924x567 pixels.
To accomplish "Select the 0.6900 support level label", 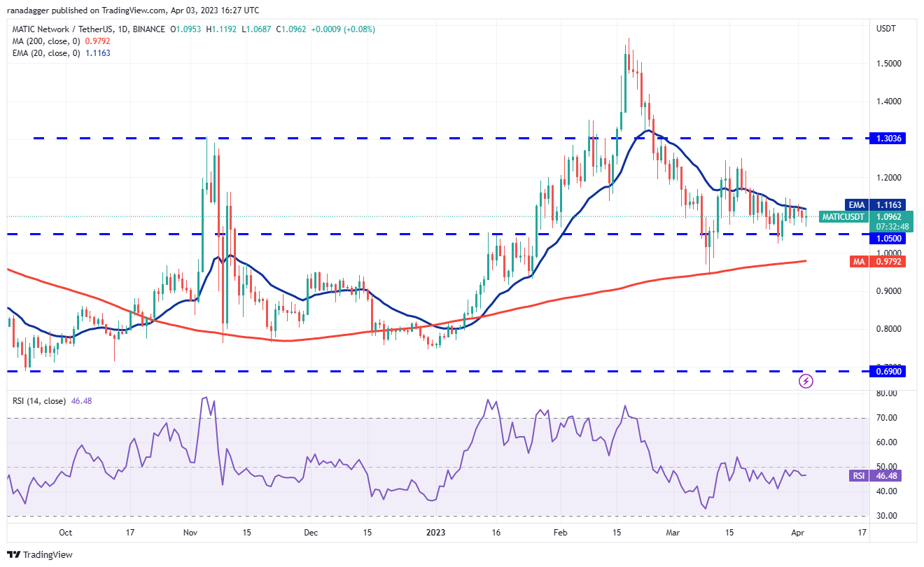I will pyautogui.click(x=888, y=371).
